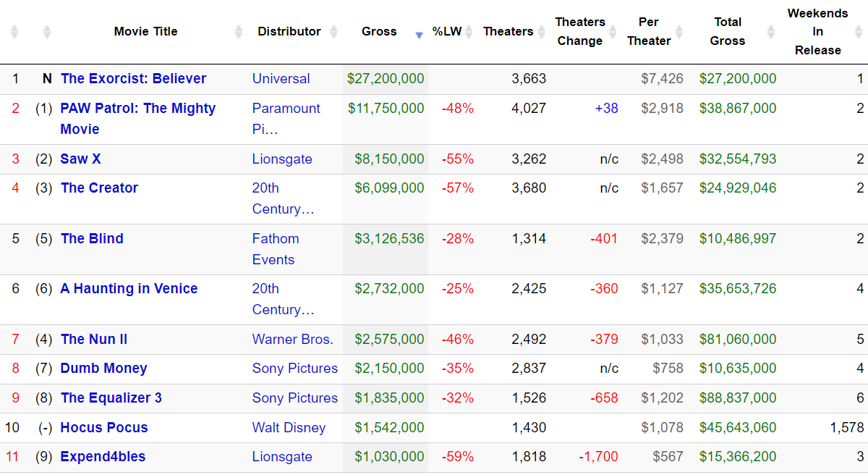The height and width of the screenshot is (475, 868).
Task: Open The Equalizer 3 movie link
Action: click(x=111, y=398)
